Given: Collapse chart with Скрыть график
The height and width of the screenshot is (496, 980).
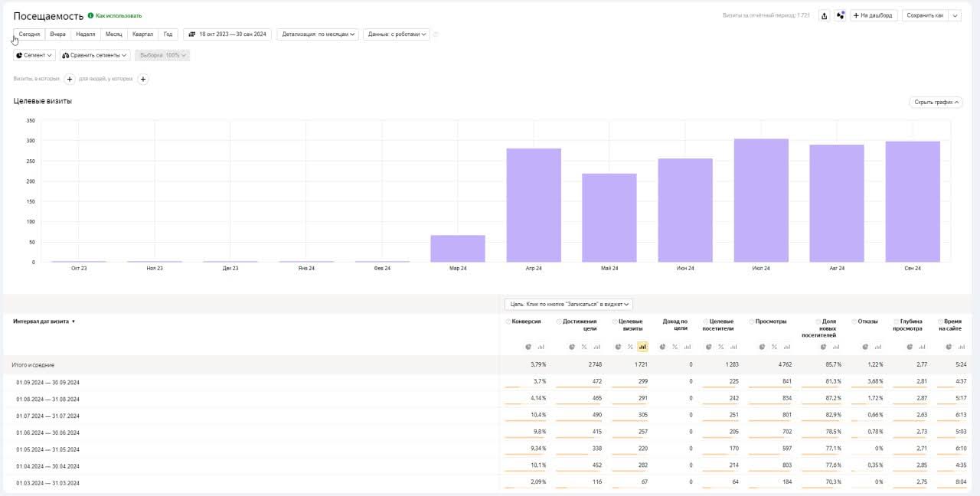Looking at the screenshot, I should tap(936, 102).
